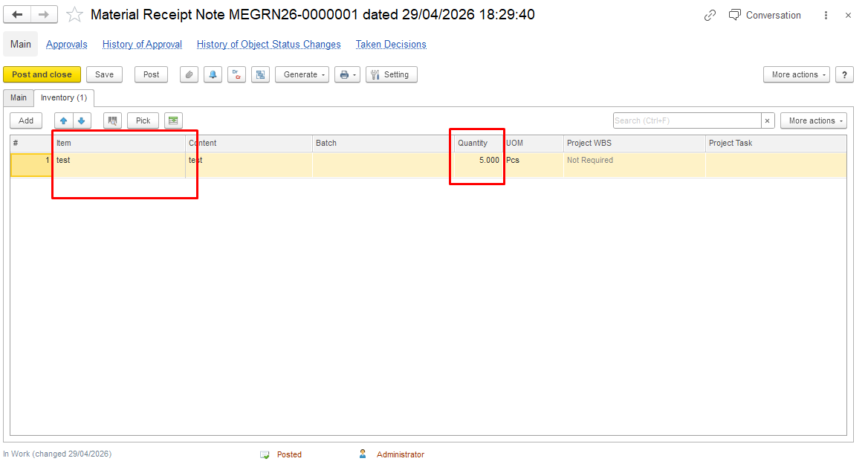This screenshot has height=470, width=868.
Task: Add document to favorites star
Action: pyautogui.click(x=74, y=14)
